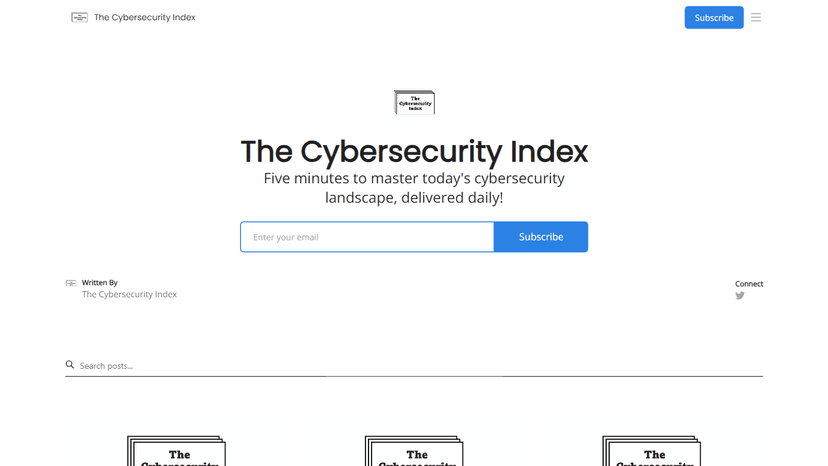
Task: Open The Cybersecurity Index header title link
Action: [145, 17]
